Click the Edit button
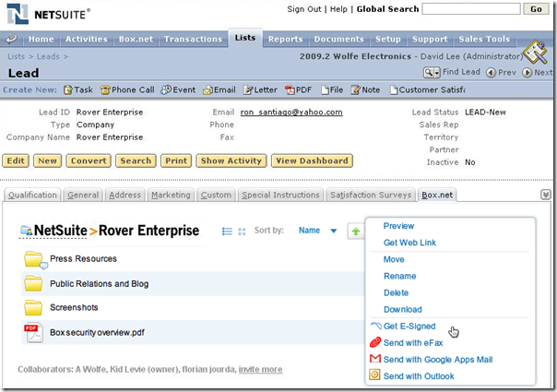The width and height of the screenshot is (557, 392). [x=16, y=161]
